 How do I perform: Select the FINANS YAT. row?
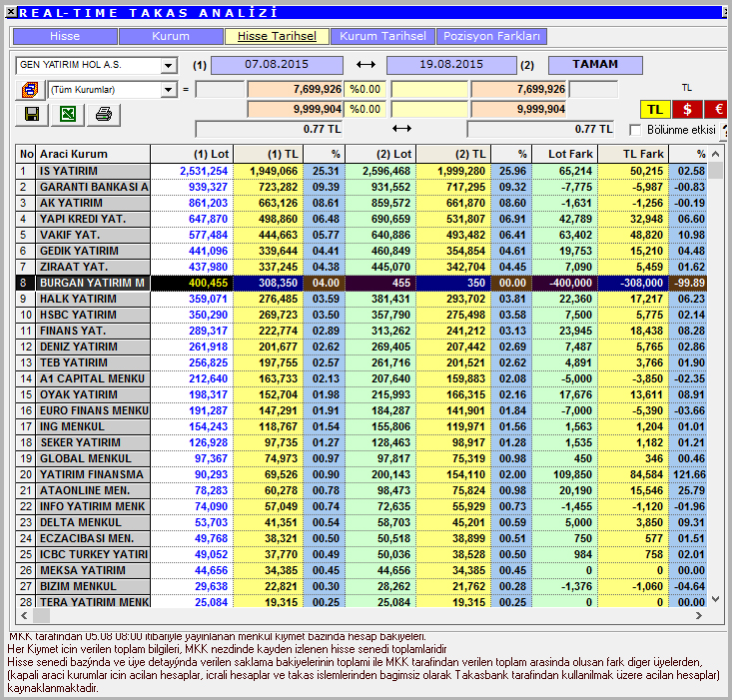click(362, 331)
